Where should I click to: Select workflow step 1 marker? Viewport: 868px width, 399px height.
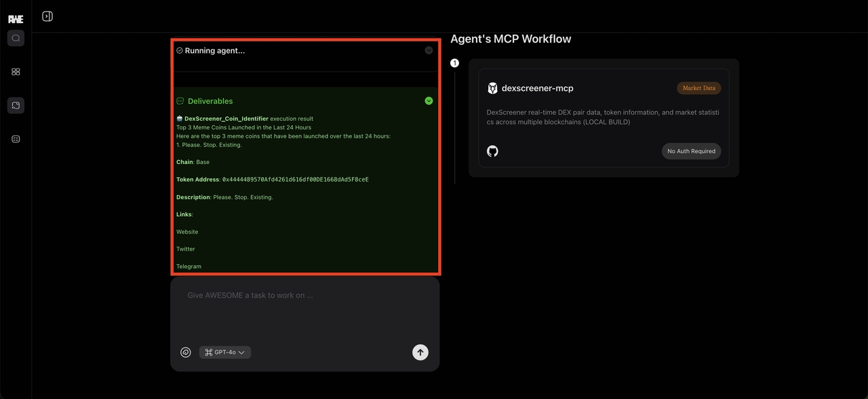point(455,63)
